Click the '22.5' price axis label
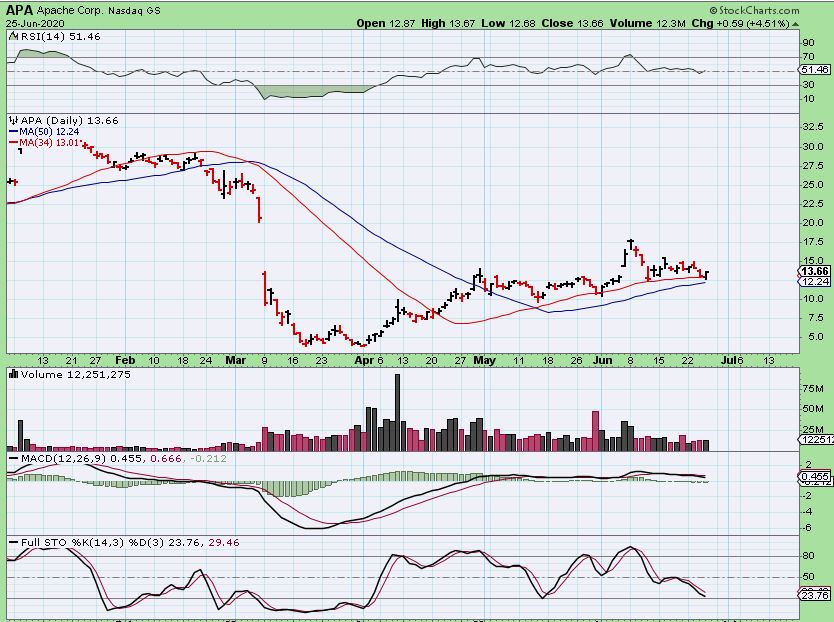 coord(813,203)
